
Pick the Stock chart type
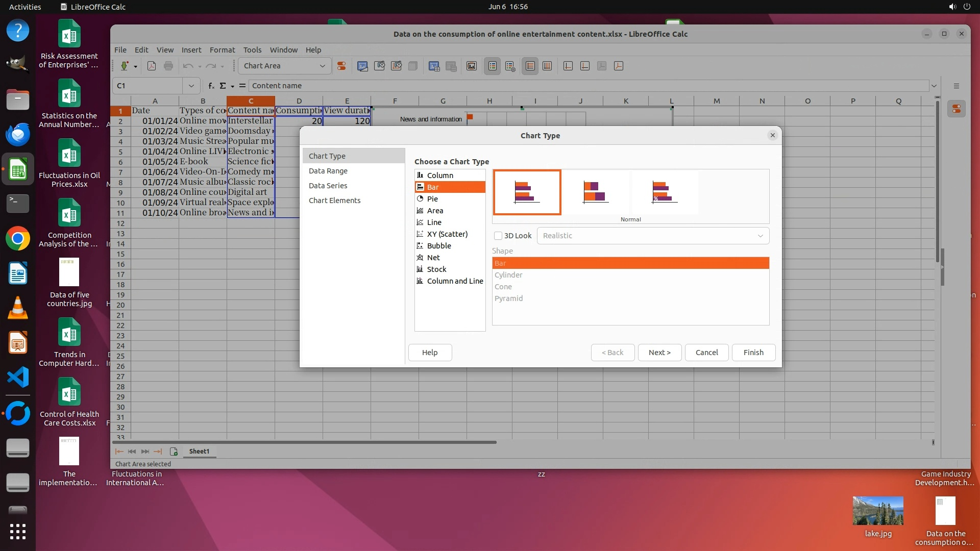pos(436,269)
